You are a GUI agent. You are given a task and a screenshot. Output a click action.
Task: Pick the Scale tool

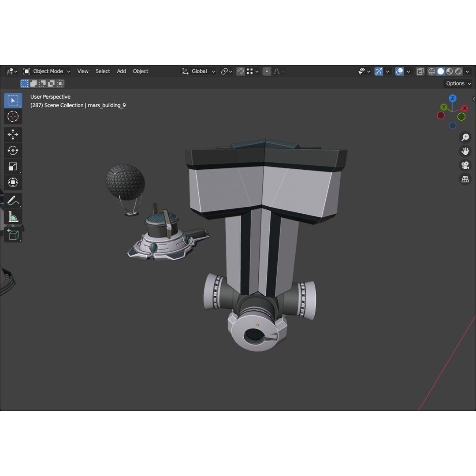click(x=13, y=166)
